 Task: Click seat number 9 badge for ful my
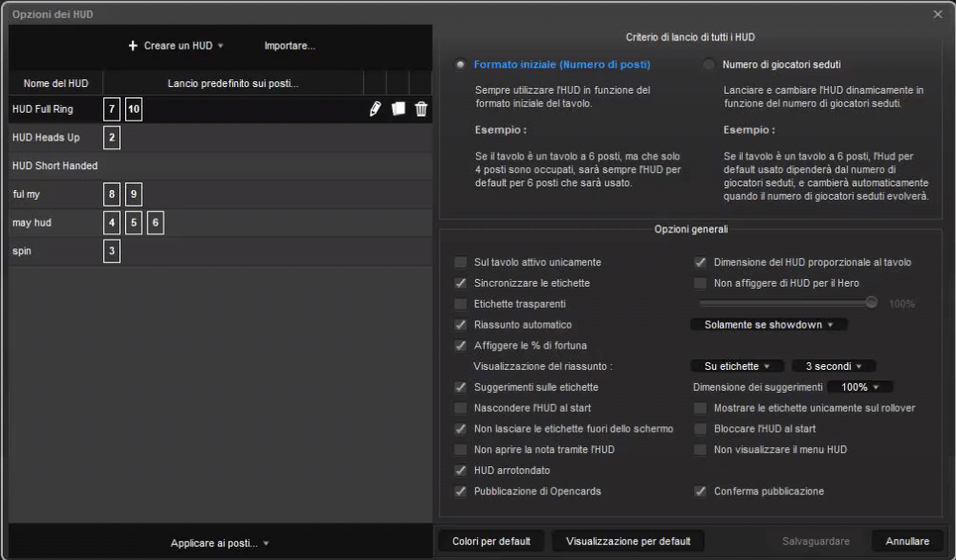click(134, 194)
